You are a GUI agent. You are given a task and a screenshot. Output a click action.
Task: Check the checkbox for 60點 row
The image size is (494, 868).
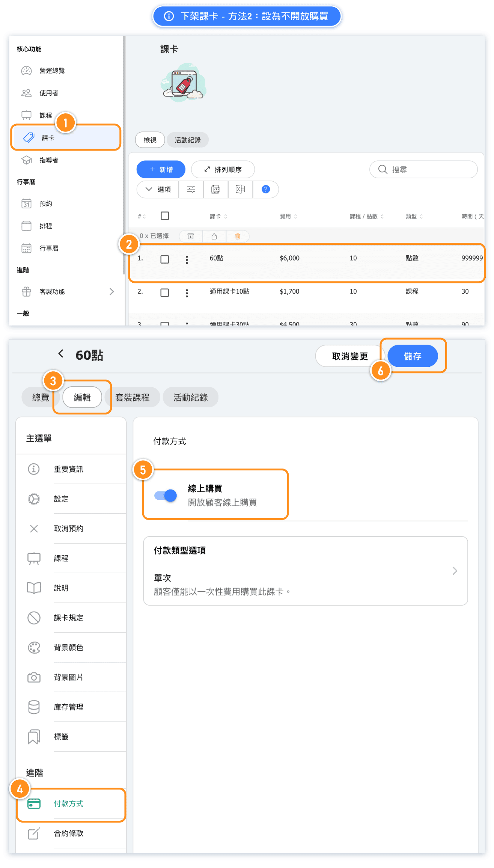(x=165, y=259)
